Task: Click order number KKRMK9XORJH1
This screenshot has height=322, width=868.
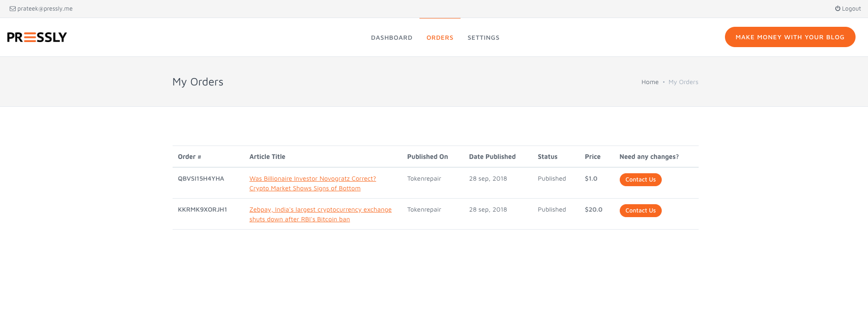Action: [x=202, y=209]
